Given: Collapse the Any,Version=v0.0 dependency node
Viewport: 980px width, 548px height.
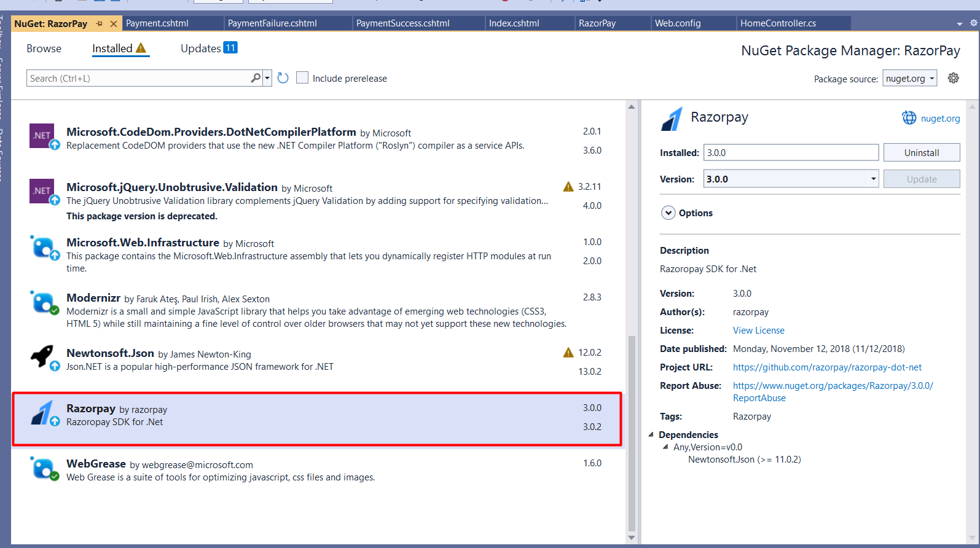Looking at the screenshot, I should point(665,447).
